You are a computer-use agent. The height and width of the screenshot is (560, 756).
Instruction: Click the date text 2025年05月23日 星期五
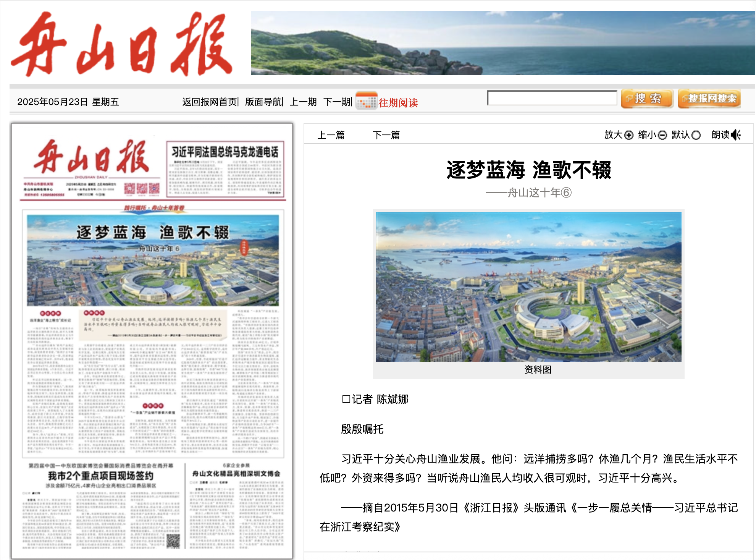point(68,102)
